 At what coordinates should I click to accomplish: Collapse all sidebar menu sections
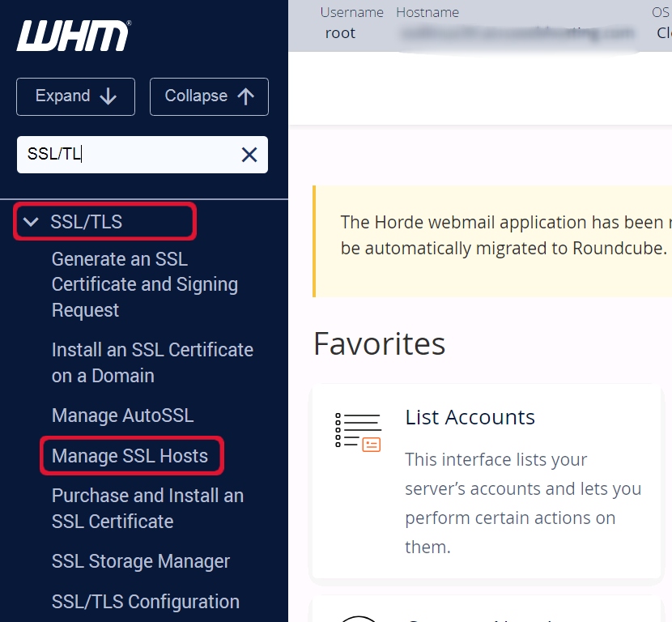(x=209, y=96)
